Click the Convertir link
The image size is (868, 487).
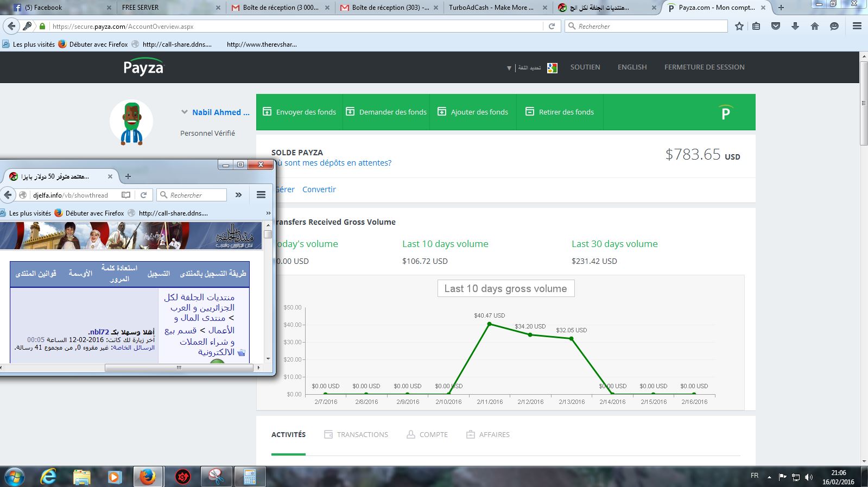pyautogui.click(x=319, y=189)
